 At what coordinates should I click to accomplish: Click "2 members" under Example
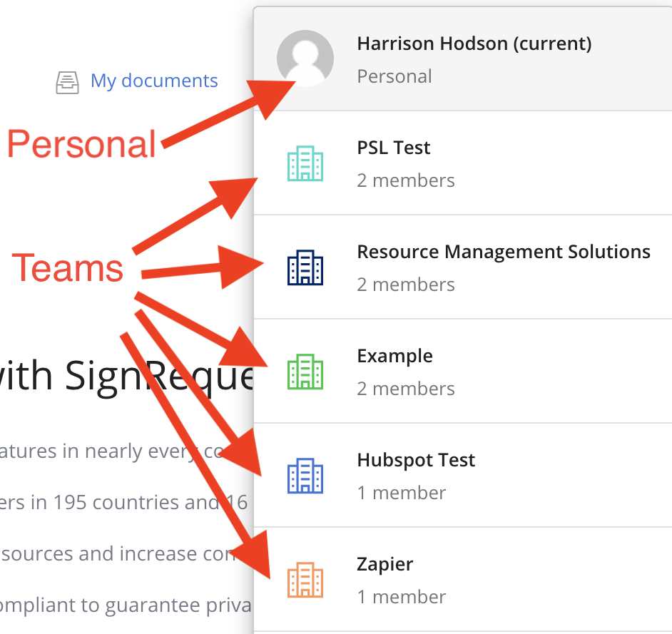coord(406,389)
